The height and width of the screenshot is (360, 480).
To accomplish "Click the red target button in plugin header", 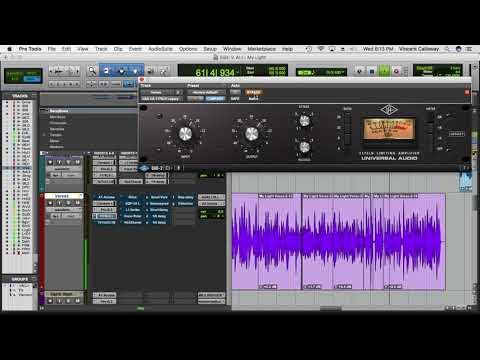I will 467,92.
